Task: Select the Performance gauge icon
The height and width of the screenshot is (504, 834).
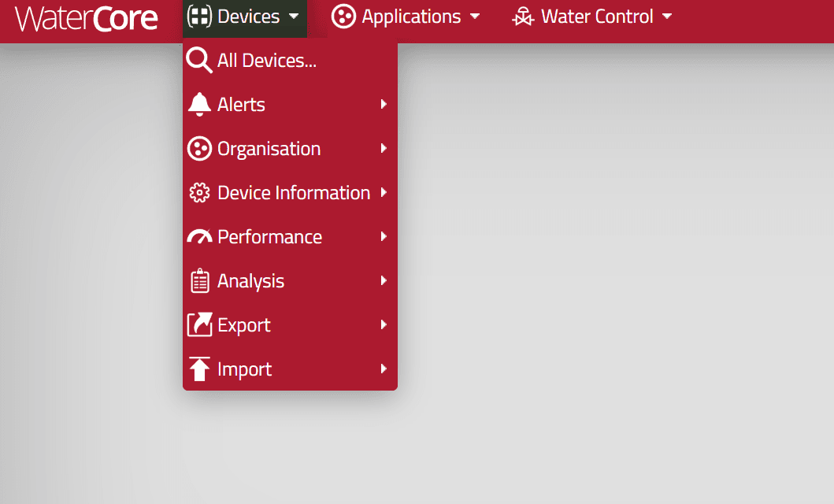Action: click(198, 236)
